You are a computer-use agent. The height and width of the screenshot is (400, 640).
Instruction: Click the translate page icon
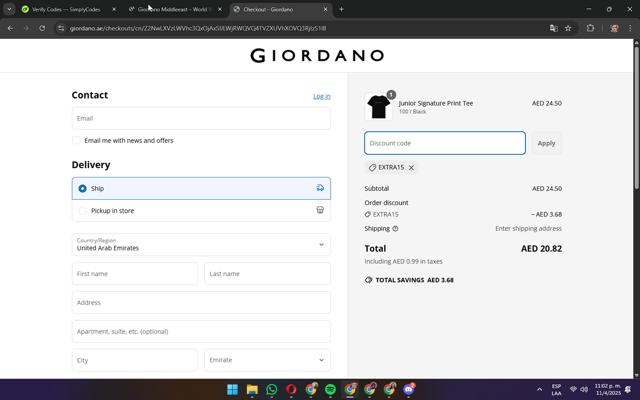click(x=553, y=28)
